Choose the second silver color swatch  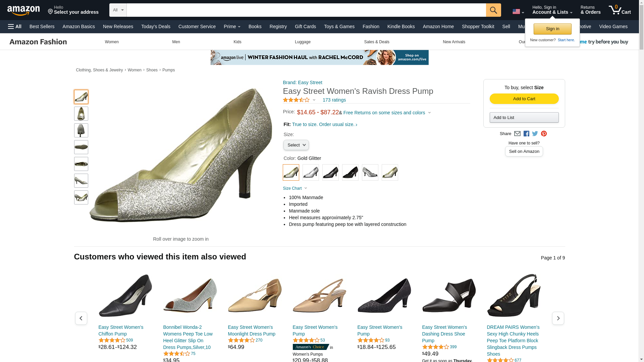[370, 172]
